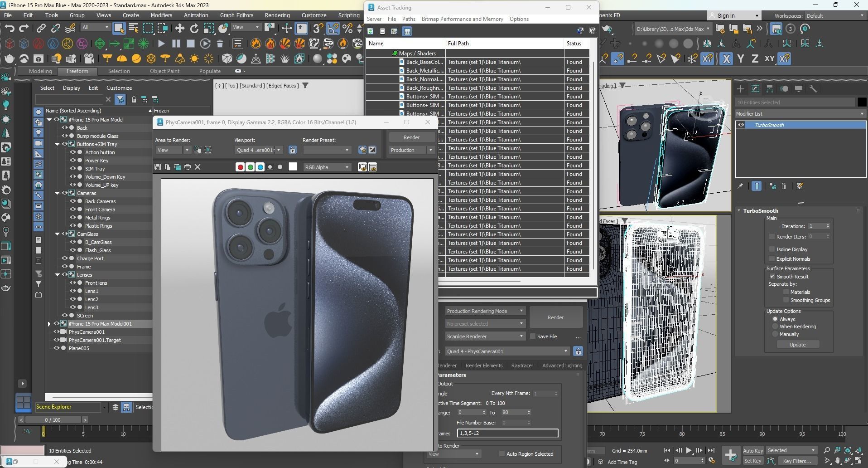The width and height of the screenshot is (868, 468).
Task: Switch Asset Tracking to table view icon
Action: click(x=407, y=31)
